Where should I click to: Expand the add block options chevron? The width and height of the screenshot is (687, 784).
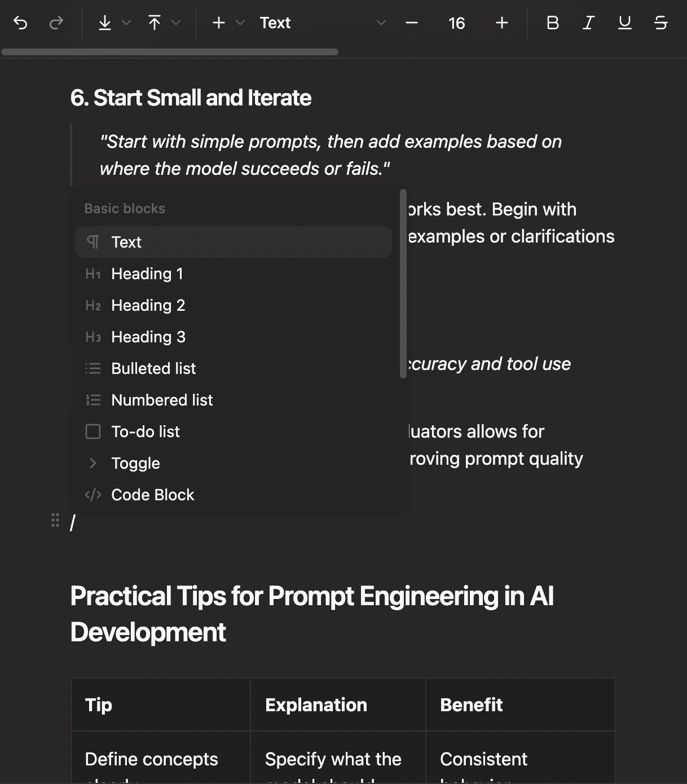click(240, 23)
